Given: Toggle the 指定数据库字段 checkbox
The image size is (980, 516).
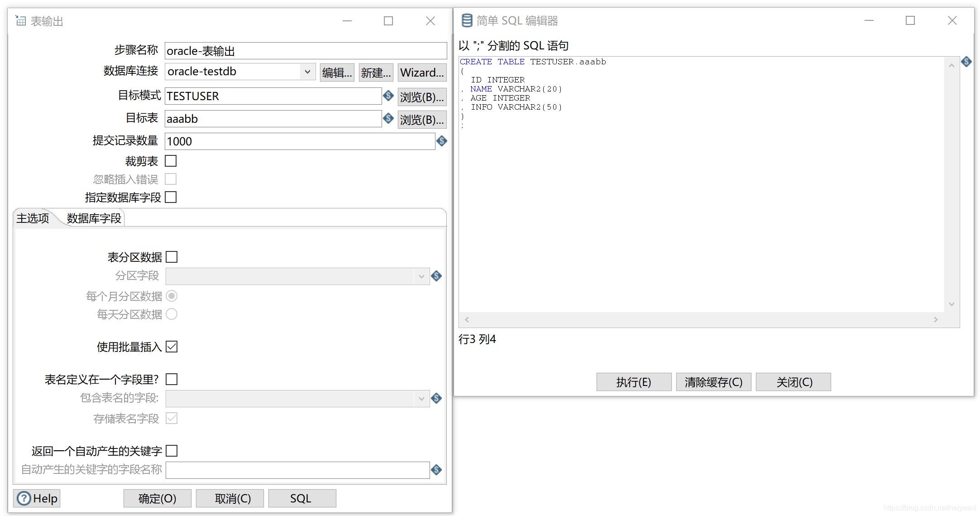Looking at the screenshot, I should 171,197.
